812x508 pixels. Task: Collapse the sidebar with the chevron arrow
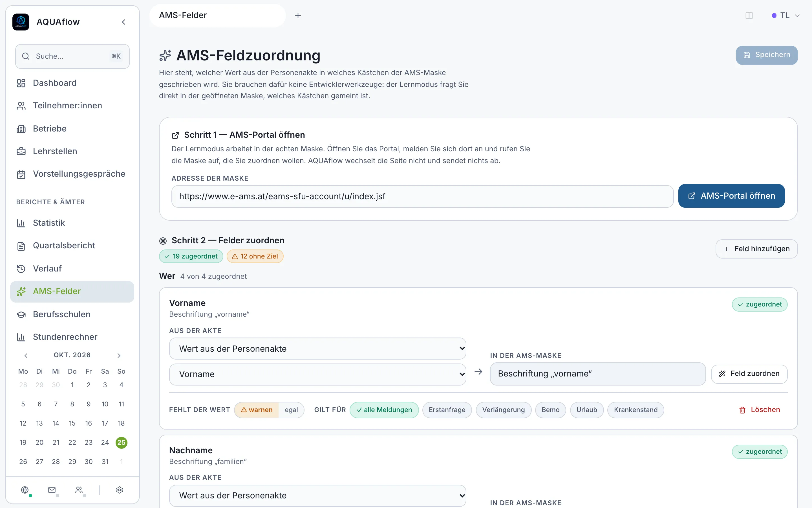[x=123, y=22]
